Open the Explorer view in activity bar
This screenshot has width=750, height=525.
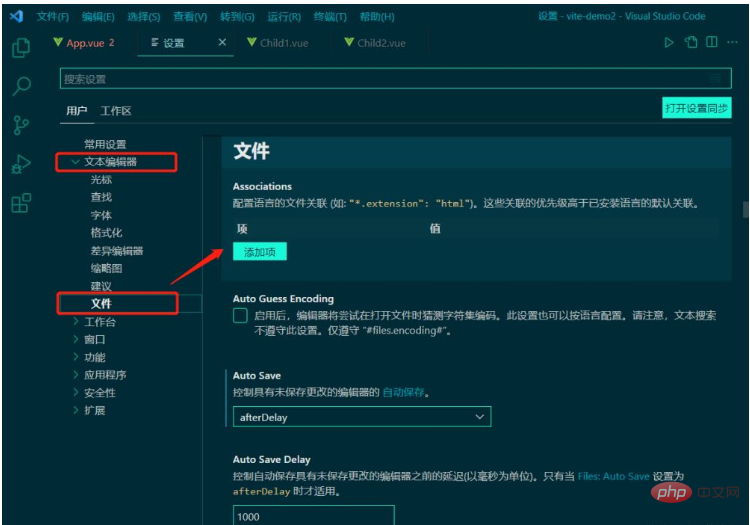click(x=21, y=47)
